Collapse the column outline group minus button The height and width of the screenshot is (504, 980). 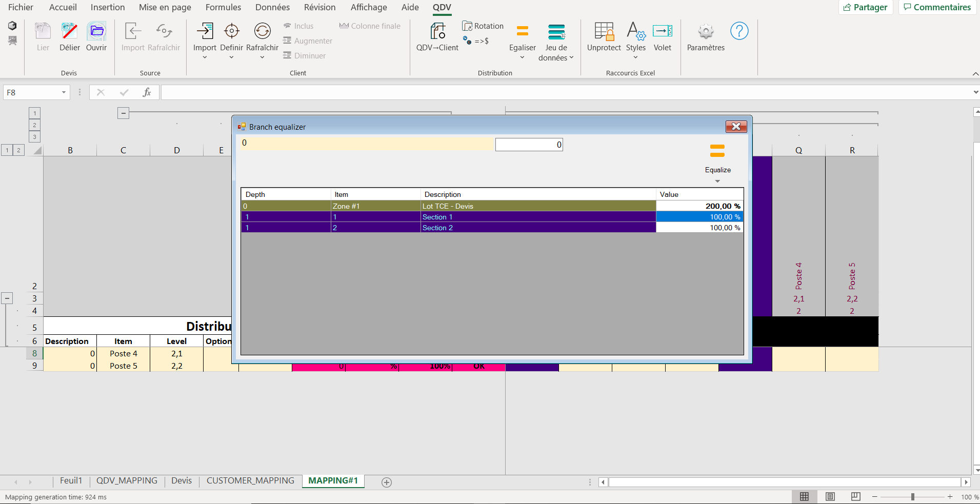[123, 113]
